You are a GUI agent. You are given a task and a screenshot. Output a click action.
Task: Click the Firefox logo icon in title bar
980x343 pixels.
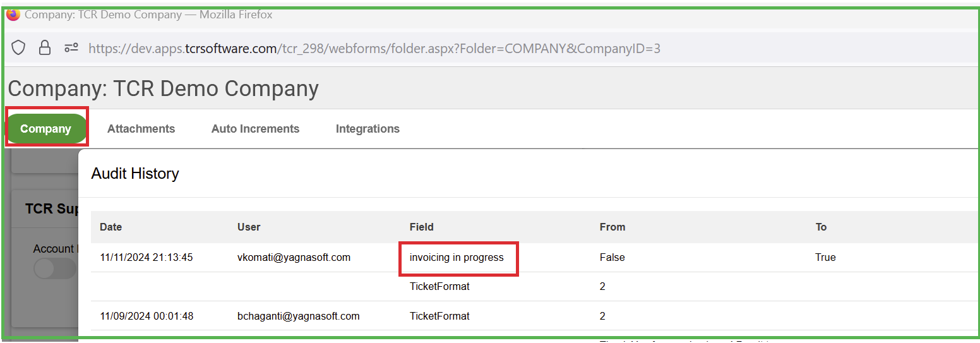click(x=13, y=14)
